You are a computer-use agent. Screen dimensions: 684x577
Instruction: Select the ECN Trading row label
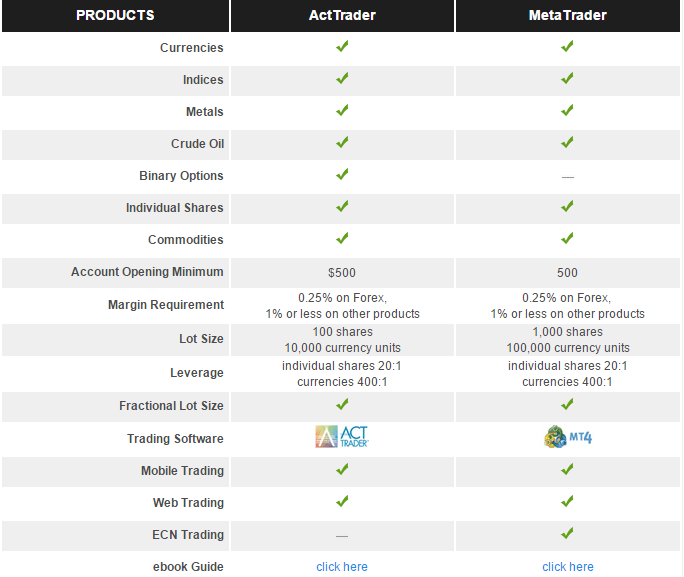point(188,534)
